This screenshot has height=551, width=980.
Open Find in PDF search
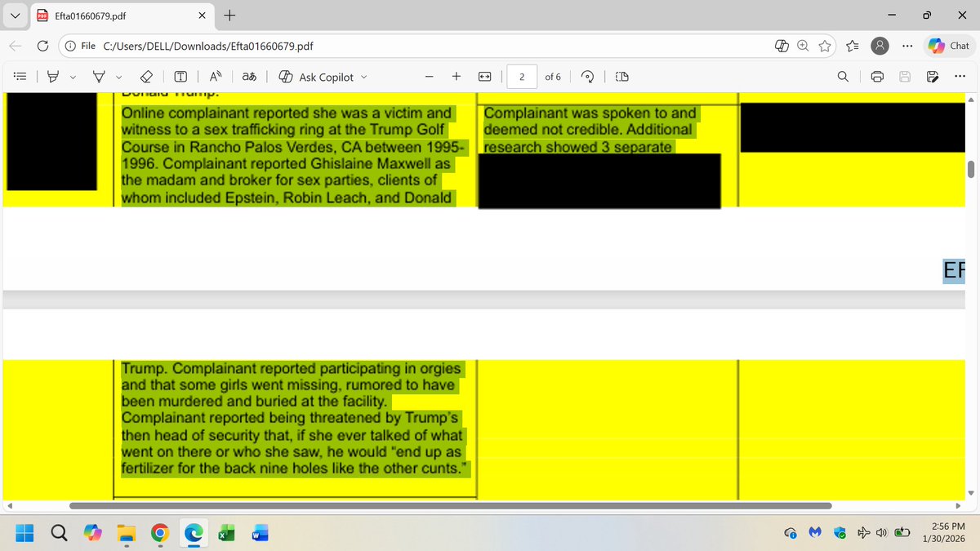point(843,77)
